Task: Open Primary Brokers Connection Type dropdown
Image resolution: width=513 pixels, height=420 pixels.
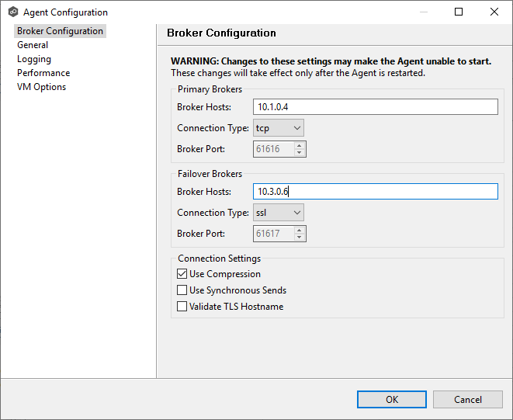Action: coord(278,128)
